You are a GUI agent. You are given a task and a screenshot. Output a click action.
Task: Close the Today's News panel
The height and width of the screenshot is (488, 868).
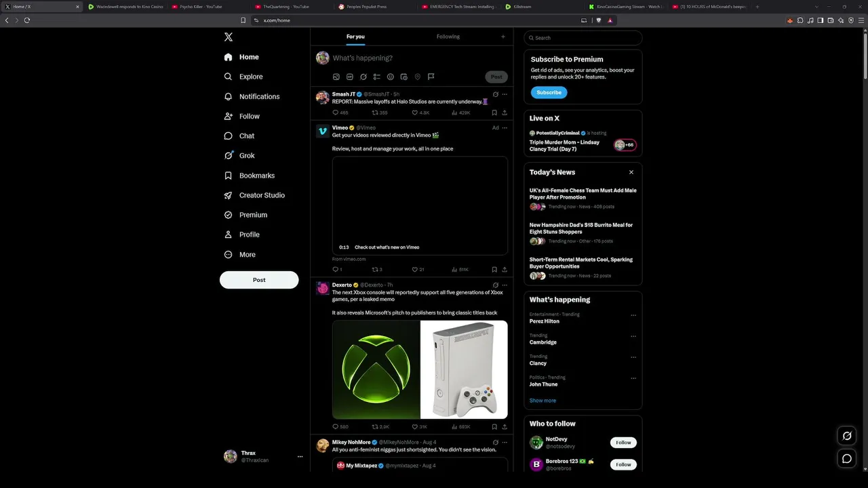631,172
